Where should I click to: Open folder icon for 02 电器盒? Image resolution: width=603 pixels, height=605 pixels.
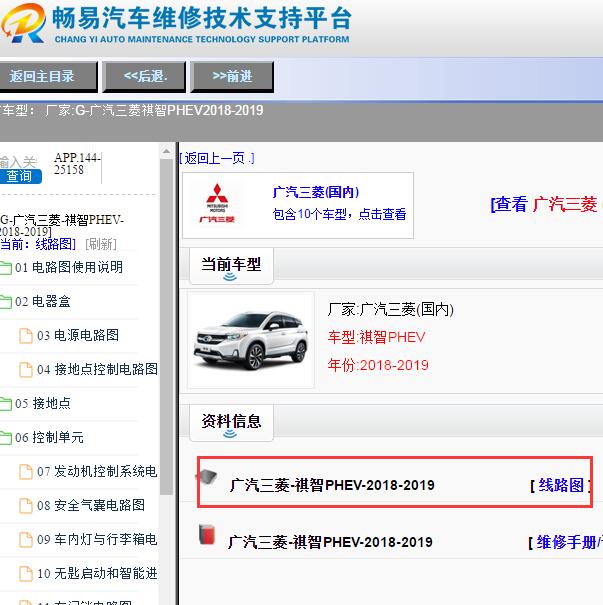(x=6, y=302)
